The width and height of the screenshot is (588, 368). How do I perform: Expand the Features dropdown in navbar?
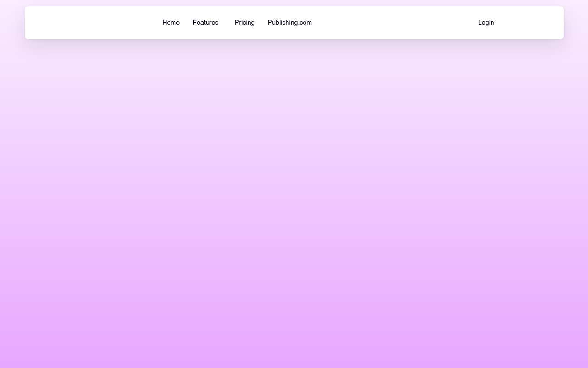click(205, 23)
